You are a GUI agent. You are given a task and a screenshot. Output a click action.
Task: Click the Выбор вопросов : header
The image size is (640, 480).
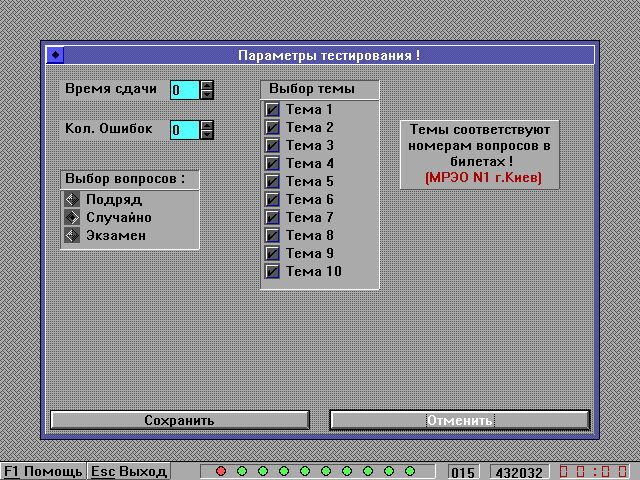click(130, 180)
